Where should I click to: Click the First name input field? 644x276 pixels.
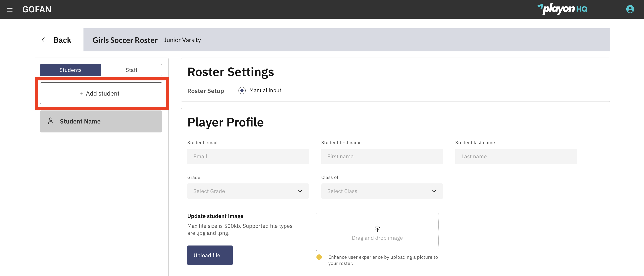pyautogui.click(x=382, y=156)
